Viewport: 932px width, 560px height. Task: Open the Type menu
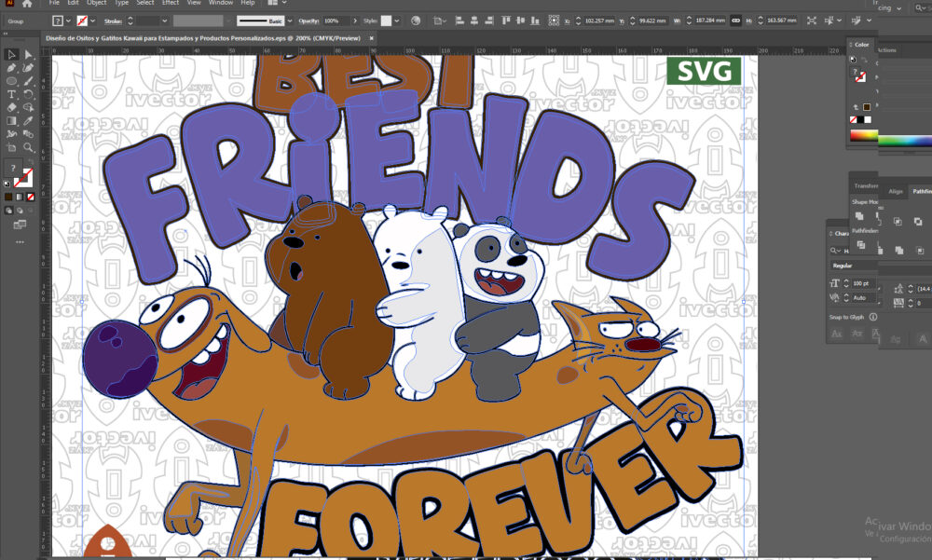(121, 3)
